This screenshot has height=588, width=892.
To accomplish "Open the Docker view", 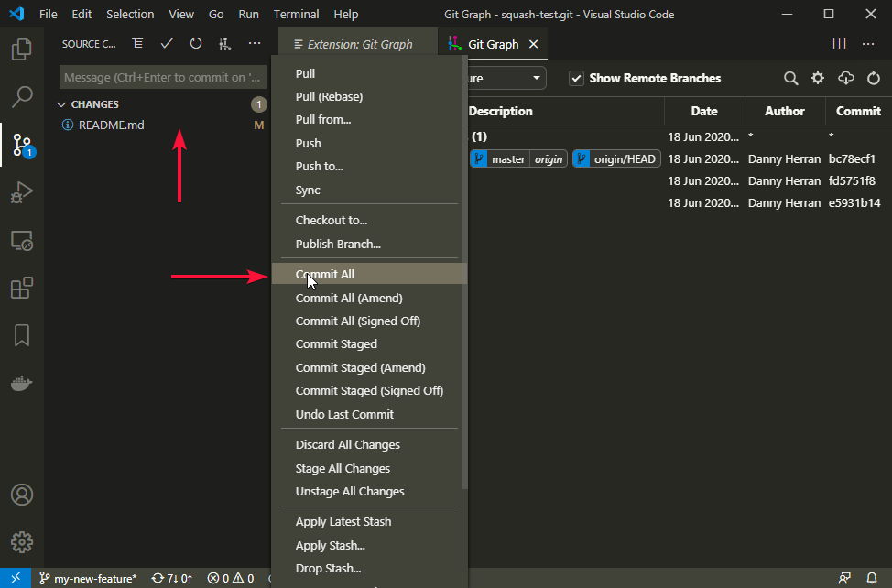I will click(22, 383).
